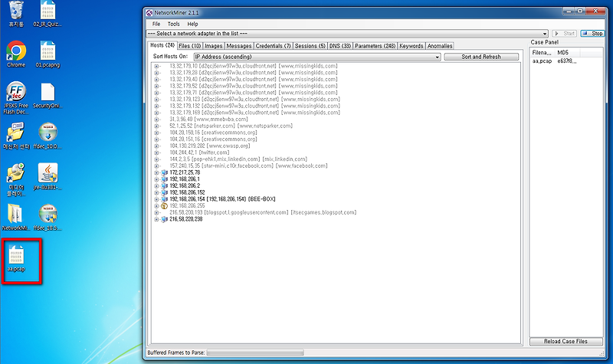613x364 pixels.
Task: Expand the 104.244.42.1 twitter.com node
Action: coord(156,152)
